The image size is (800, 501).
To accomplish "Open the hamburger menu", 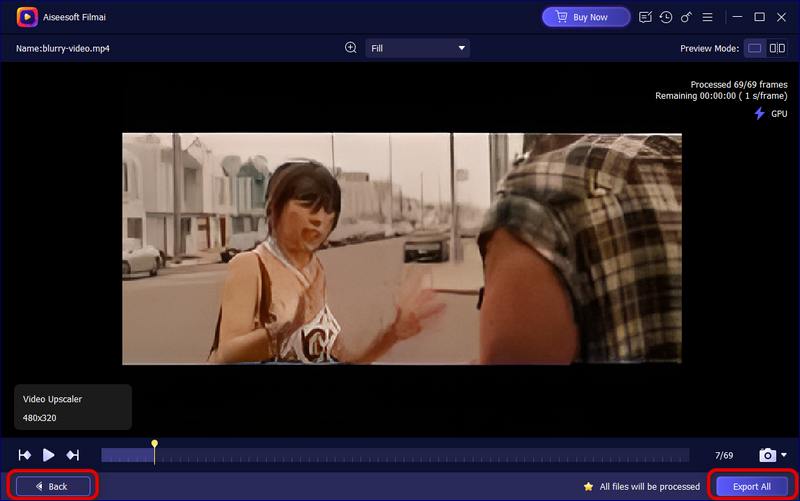I will coord(710,17).
